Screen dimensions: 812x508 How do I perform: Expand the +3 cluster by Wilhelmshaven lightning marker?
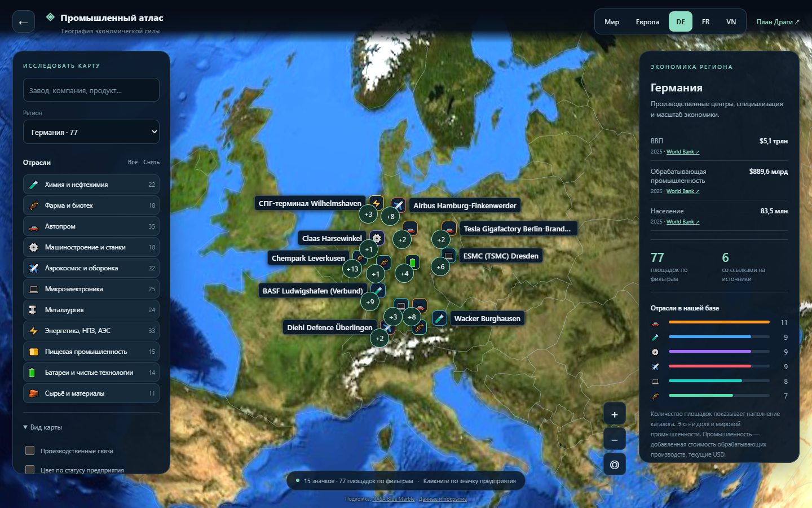(x=368, y=214)
